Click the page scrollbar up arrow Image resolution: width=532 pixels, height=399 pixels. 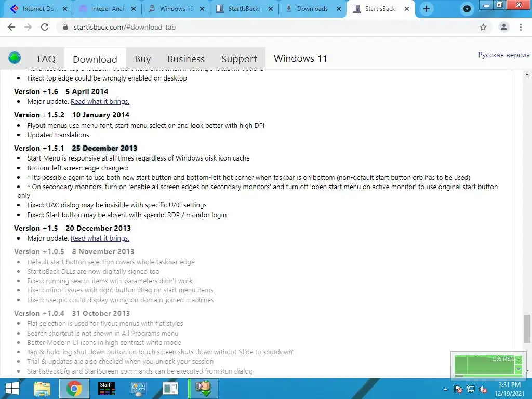pos(527,74)
